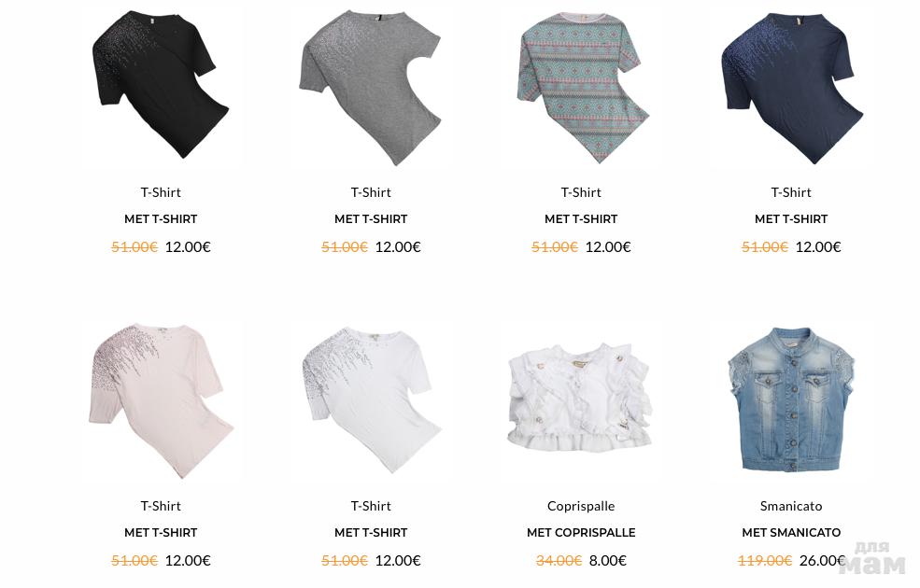Viewport: 920px width, 588px height.
Task: Open the navy blue T-shirt image
Action: (792, 88)
